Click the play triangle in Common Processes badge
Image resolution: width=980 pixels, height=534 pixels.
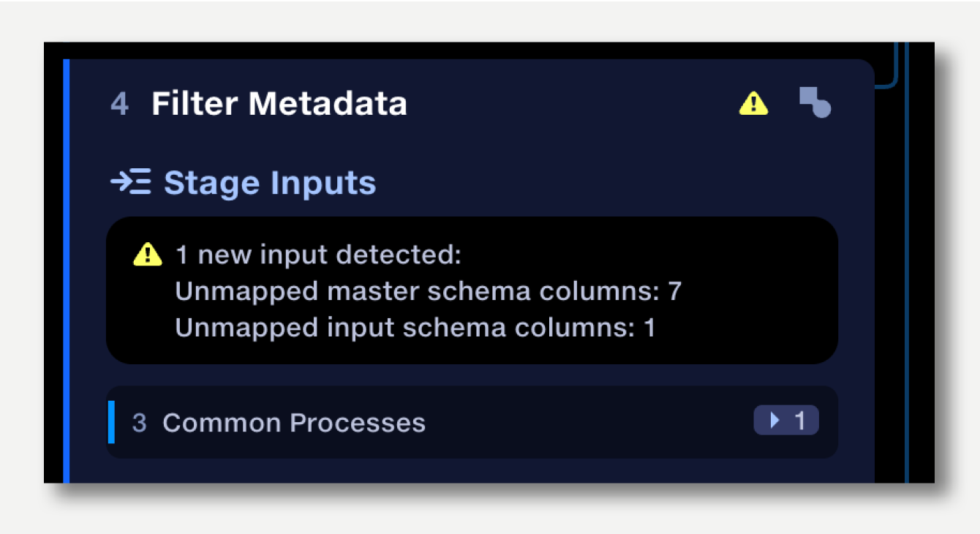tap(775, 421)
